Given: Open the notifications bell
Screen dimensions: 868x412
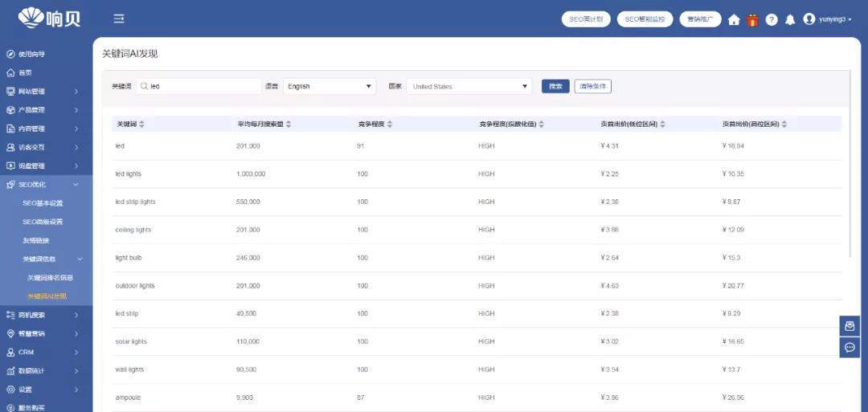Looking at the screenshot, I should (x=790, y=19).
